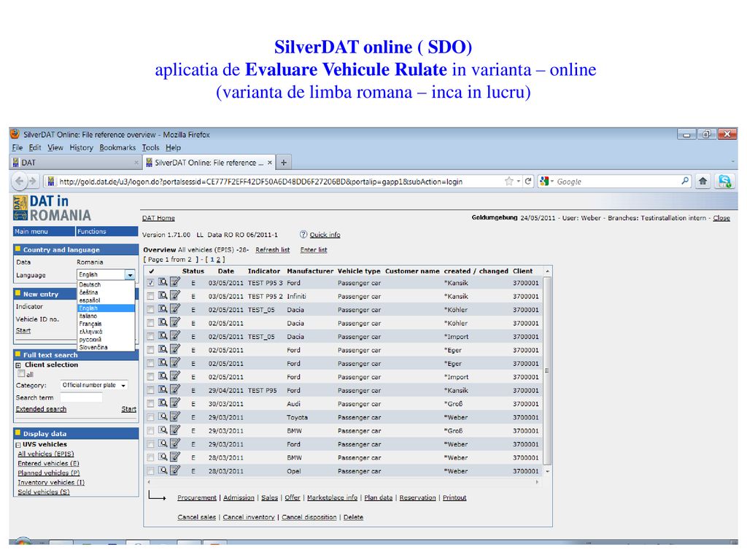747x560 pixels.
Task: Open Extended search link
Action: point(41,409)
